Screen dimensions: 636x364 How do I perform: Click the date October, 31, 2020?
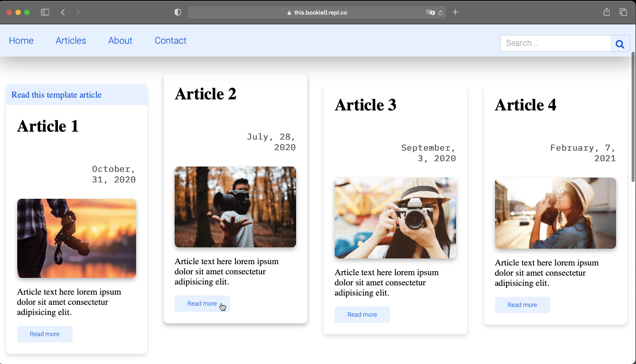pyautogui.click(x=114, y=174)
